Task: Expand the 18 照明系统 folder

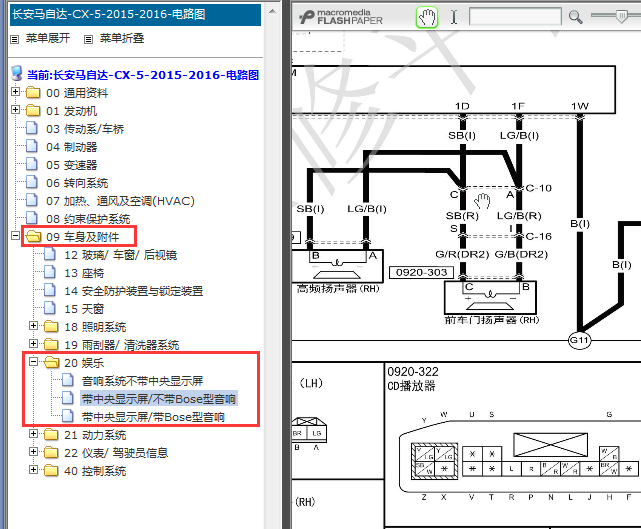Action: [33, 325]
